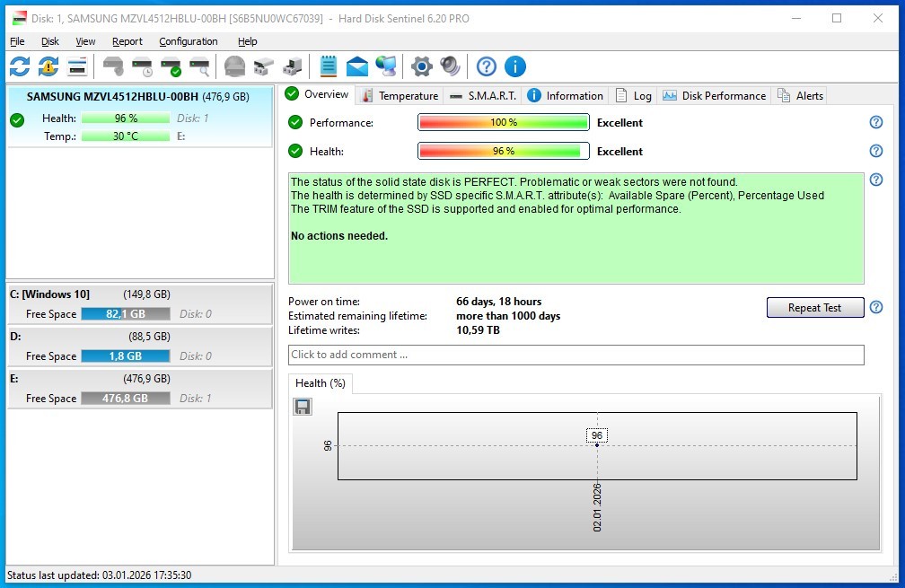
Task: Open the Disk menu
Action: pyautogui.click(x=50, y=41)
